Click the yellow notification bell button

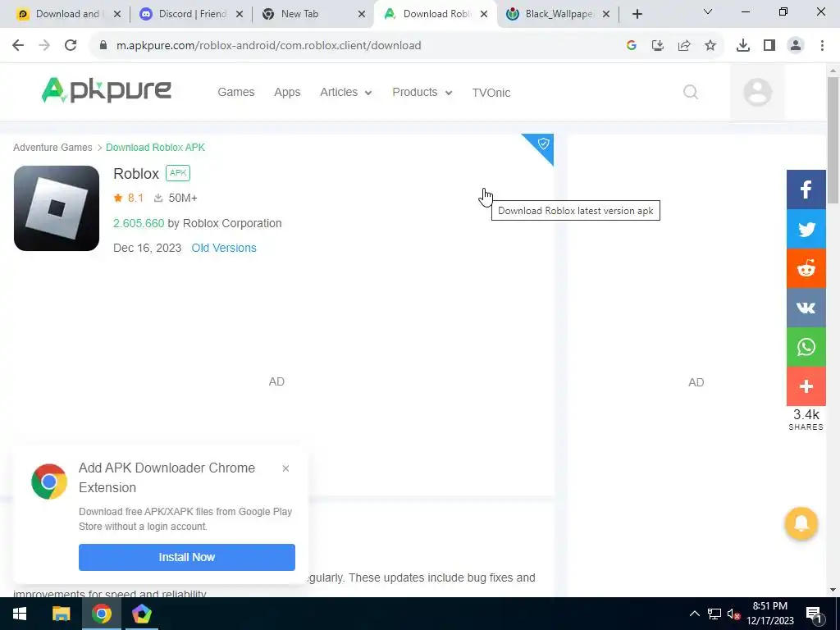coord(801,523)
